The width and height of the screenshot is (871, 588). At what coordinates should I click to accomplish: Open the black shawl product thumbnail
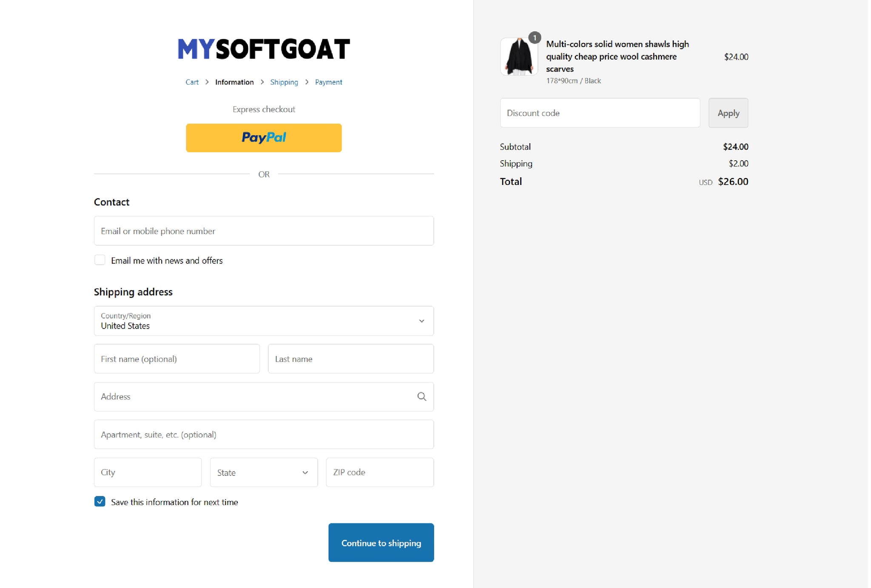tap(519, 57)
